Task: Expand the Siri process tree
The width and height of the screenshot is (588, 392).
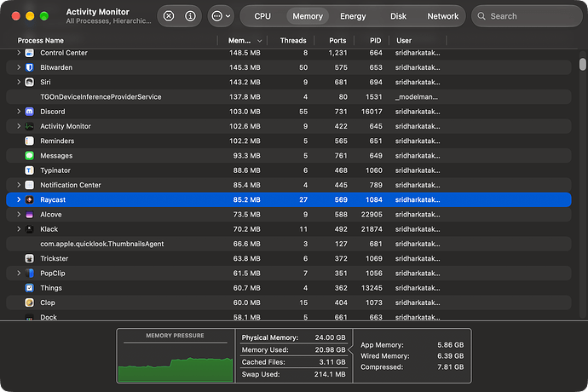Action: click(19, 82)
